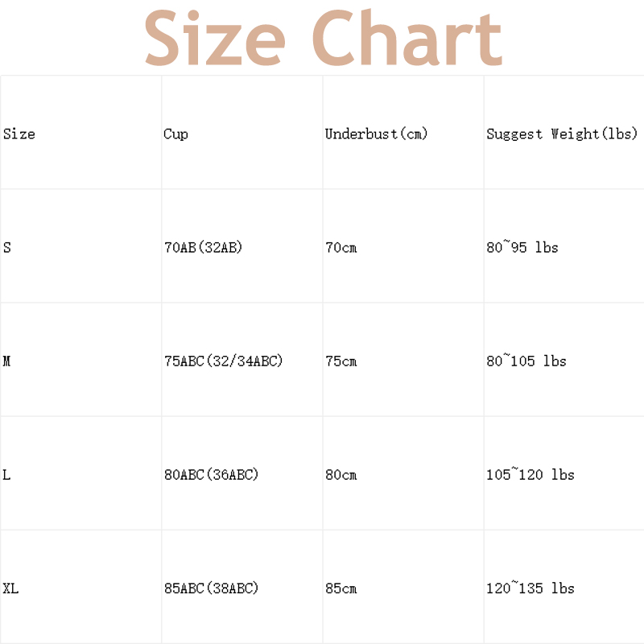This screenshot has width=644, height=644.
Task: Select the 70cm underbust cell
Action: pos(403,246)
